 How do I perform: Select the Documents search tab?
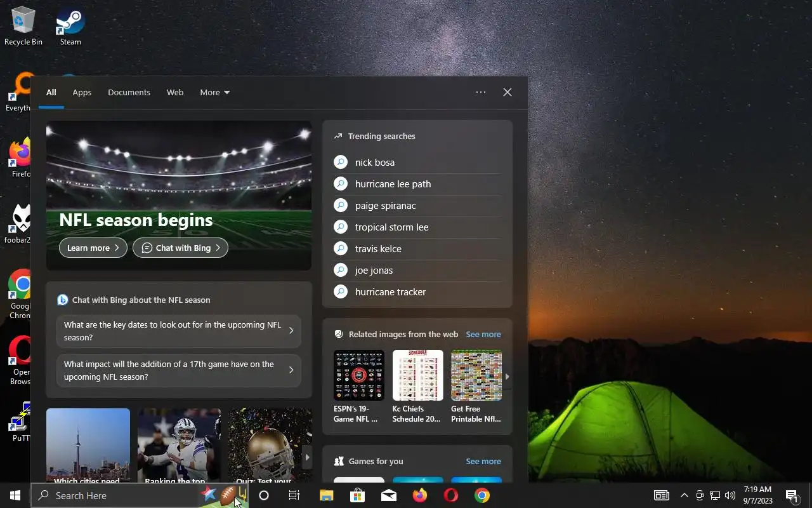(129, 92)
